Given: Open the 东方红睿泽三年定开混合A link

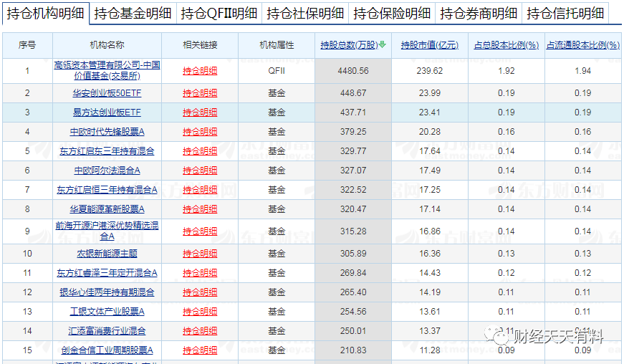Looking at the screenshot, I should (107, 273).
